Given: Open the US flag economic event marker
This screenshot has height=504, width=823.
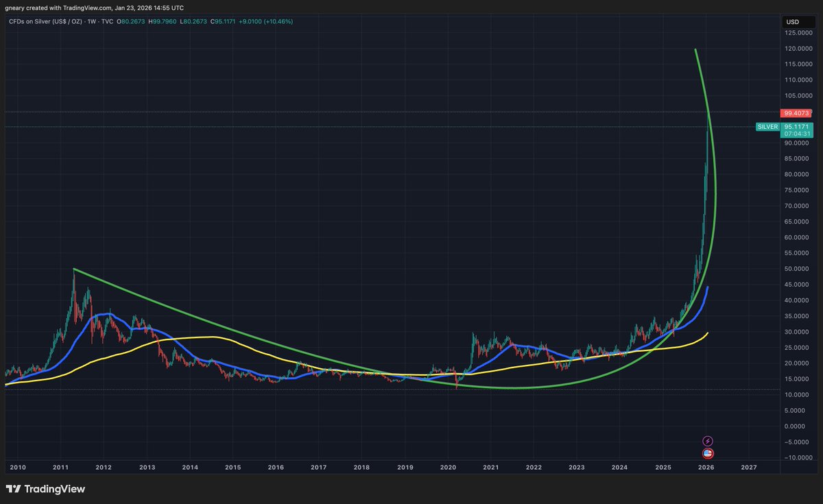Looking at the screenshot, I should (x=707, y=453).
